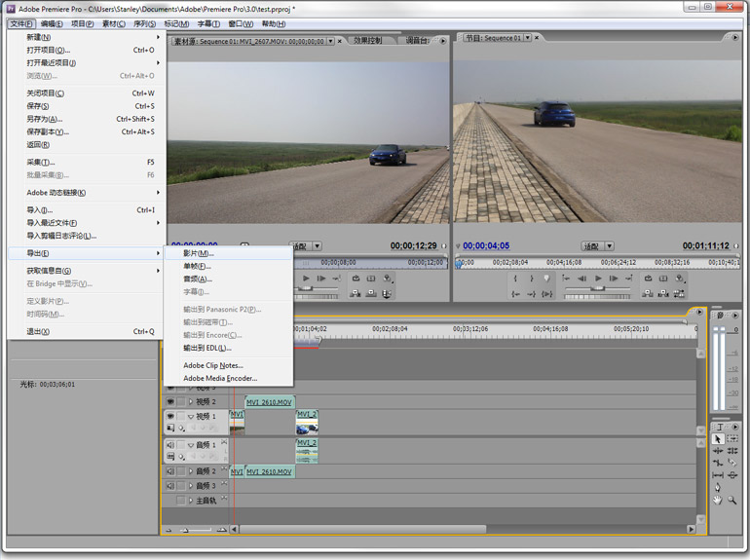Toggle lock box on 视频 2 track
Viewport: 750px width, 560px height.
click(x=181, y=401)
